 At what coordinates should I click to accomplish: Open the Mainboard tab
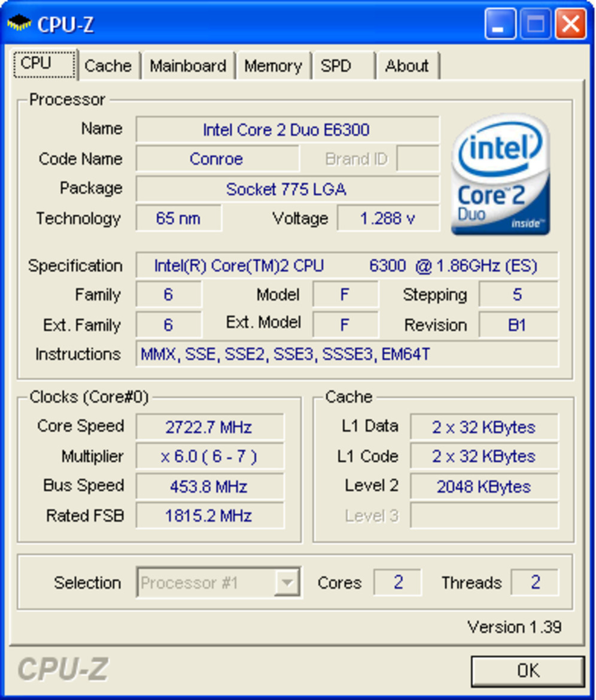[x=188, y=66]
